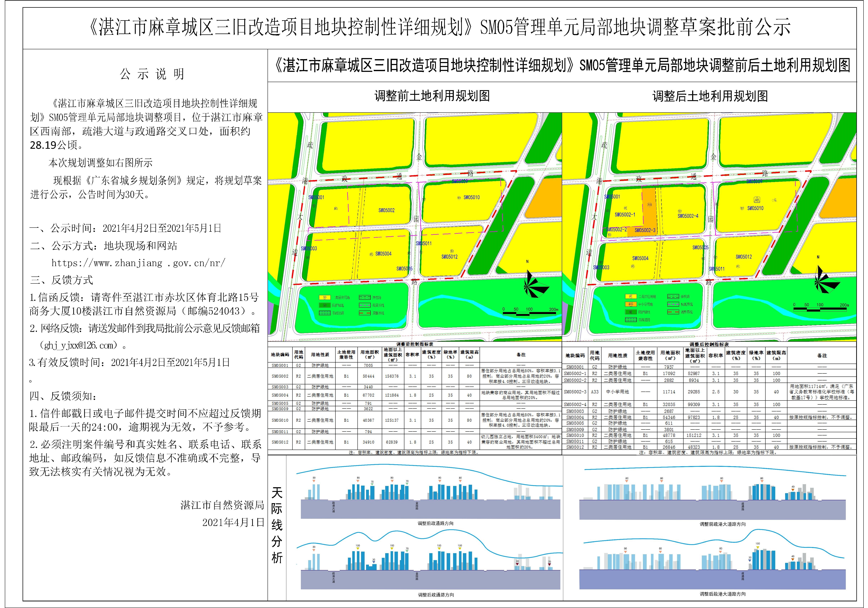This screenshot has height=608, width=868.
Task: Click the purple dashed 权属界线 legend symbol on adjusted map
Action: point(673,304)
